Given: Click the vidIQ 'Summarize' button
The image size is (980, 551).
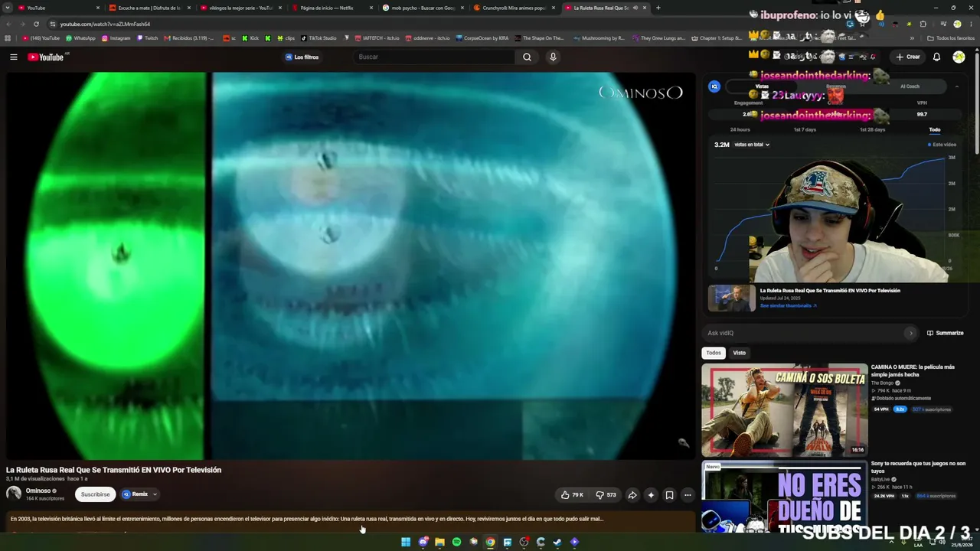Looking at the screenshot, I should click(945, 333).
